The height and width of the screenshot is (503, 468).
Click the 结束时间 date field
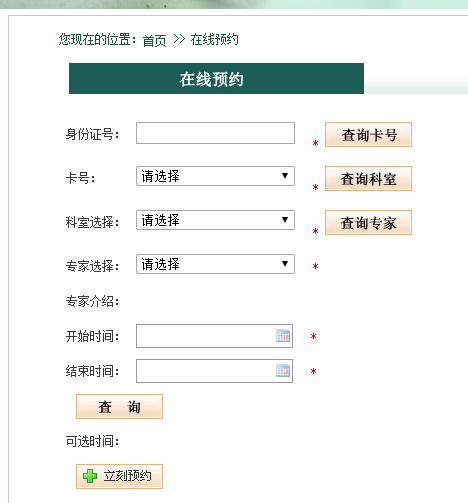click(214, 371)
